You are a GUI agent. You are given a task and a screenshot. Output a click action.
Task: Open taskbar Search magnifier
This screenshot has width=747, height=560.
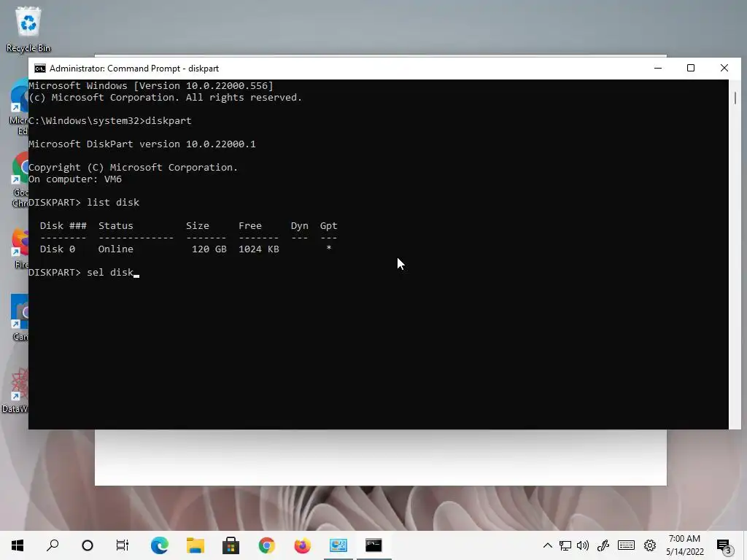pyautogui.click(x=53, y=545)
